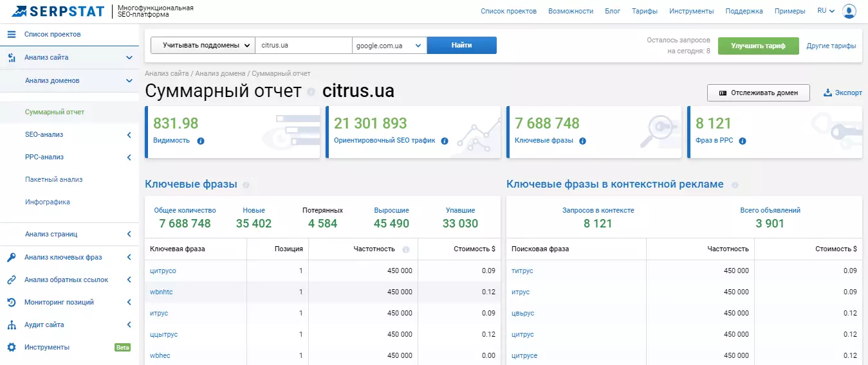The image size is (868, 365).
Task: Click the Экспорт download icon
Action: (828, 93)
